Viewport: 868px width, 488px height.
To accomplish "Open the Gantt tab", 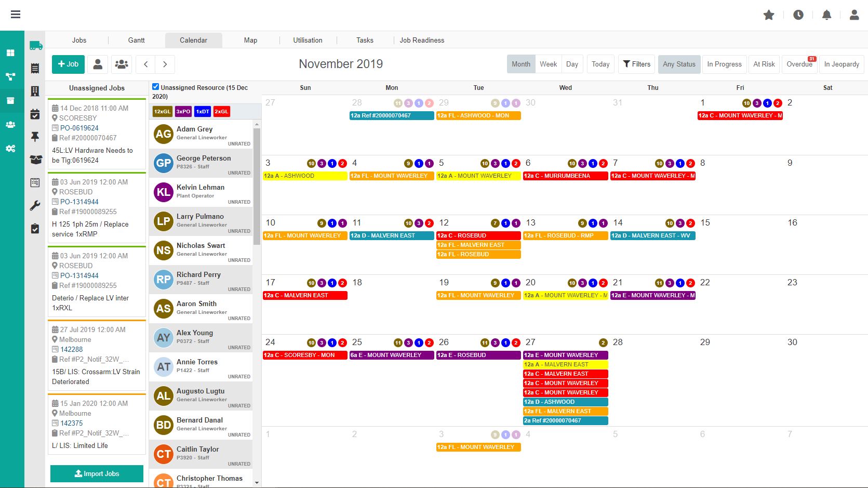I will (137, 40).
